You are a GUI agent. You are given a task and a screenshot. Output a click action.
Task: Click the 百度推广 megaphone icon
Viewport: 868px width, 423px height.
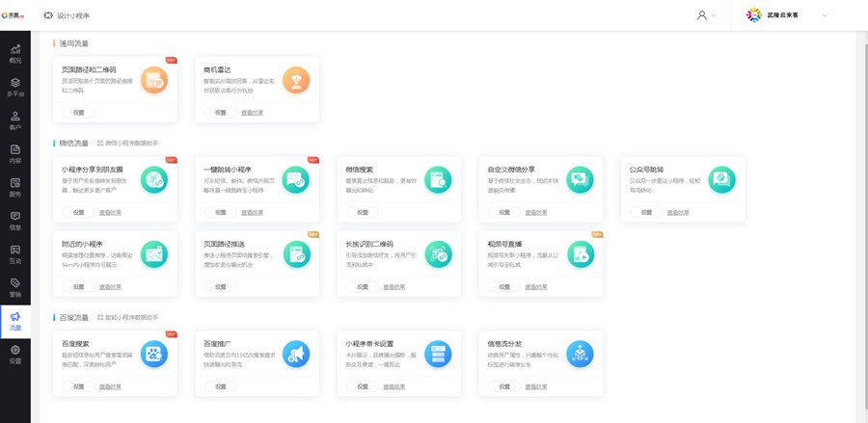tap(296, 354)
